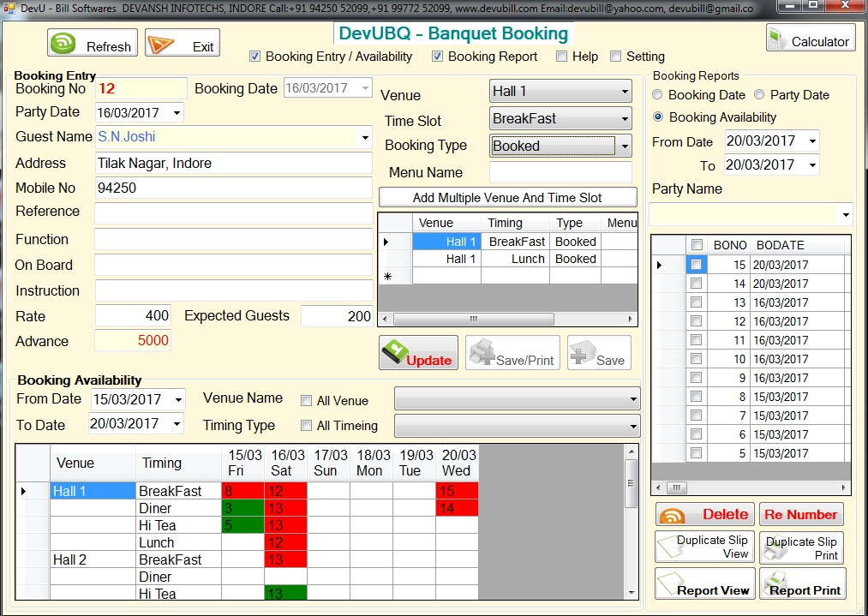Click the Update booking button

click(x=418, y=353)
